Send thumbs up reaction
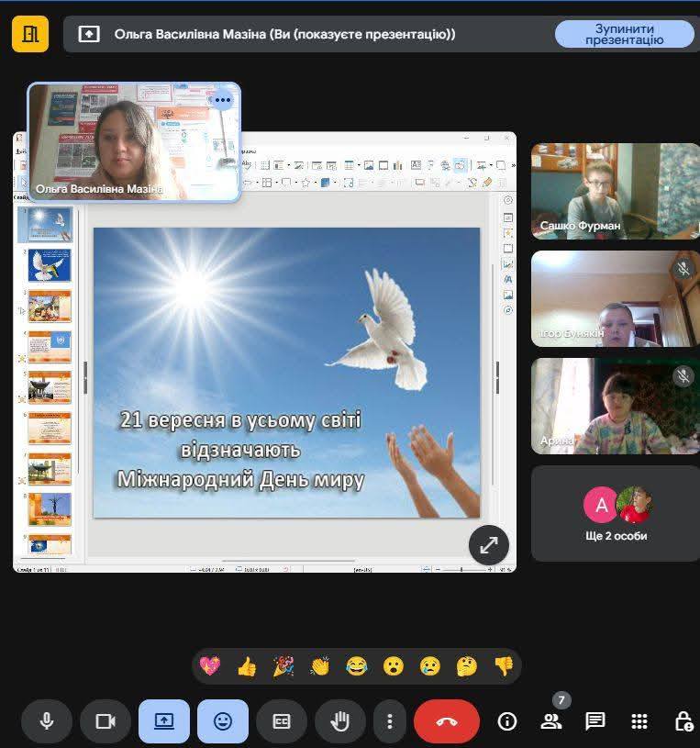The image size is (700, 748). coord(247,666)
